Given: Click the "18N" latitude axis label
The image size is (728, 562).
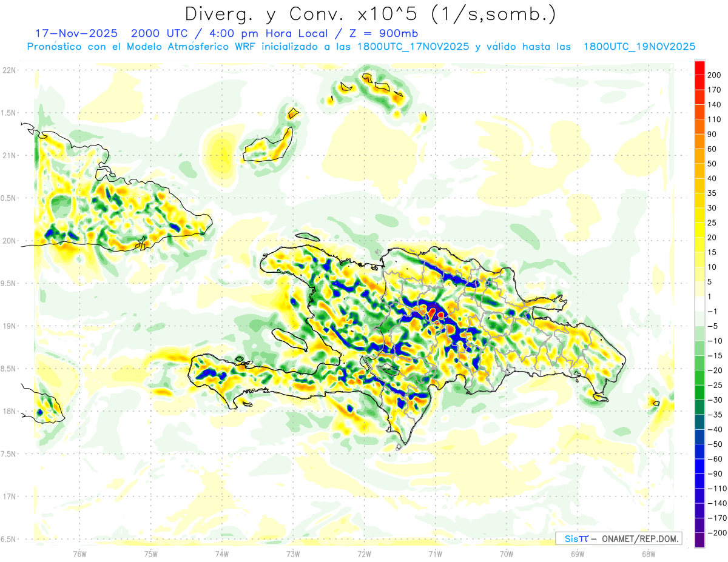Looking at the screenshot, I should [9, 411].
